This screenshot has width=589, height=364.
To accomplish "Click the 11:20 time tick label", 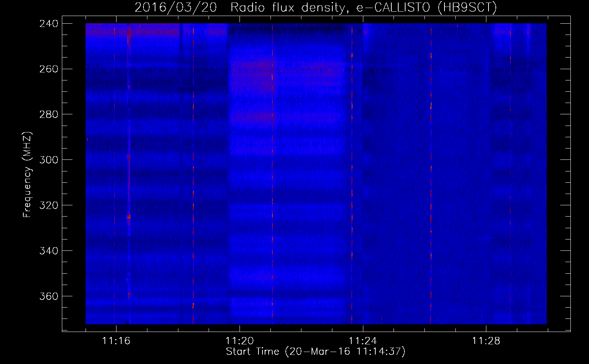I will [x=240, y=341].
